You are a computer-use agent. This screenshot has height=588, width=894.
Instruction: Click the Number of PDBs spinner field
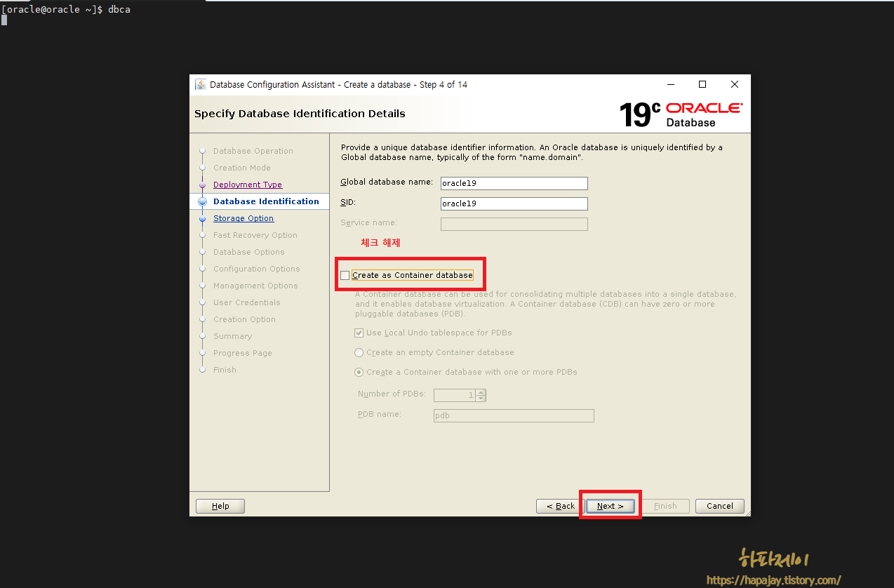click(x=455, y=395)
